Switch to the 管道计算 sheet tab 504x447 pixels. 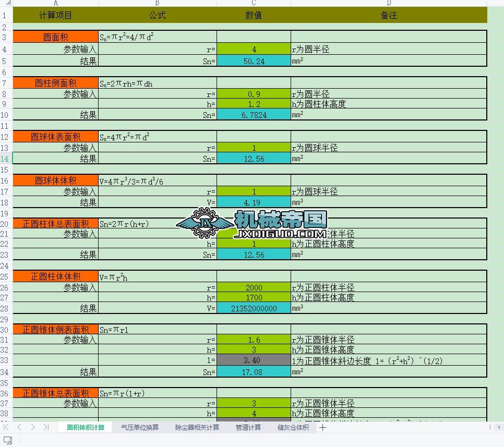click(x=249, y=427)
